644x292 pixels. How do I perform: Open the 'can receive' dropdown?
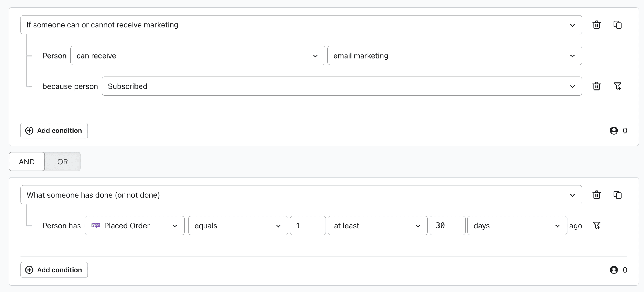pyautogui.click(x=197, y=56)
